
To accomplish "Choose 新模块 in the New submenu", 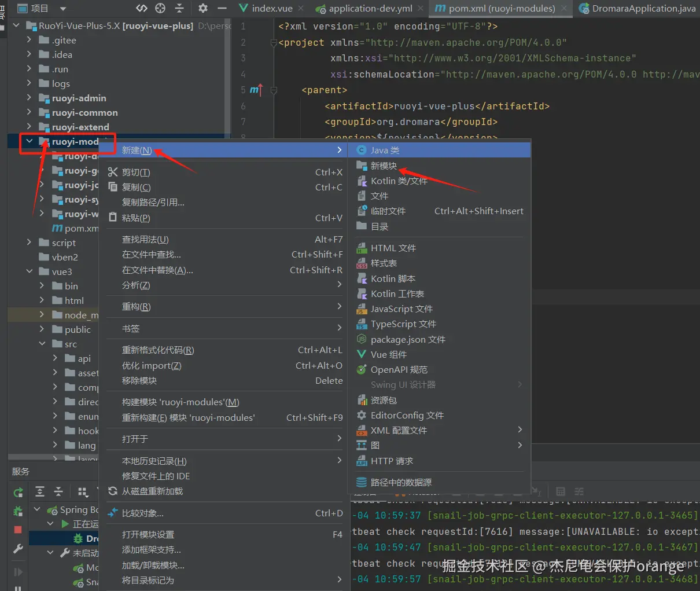I will coord(439,166).
